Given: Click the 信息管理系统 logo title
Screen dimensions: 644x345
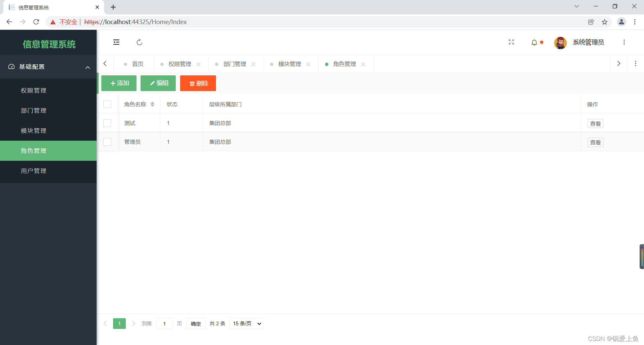Looking at the screenshot, I should point(49,44).
